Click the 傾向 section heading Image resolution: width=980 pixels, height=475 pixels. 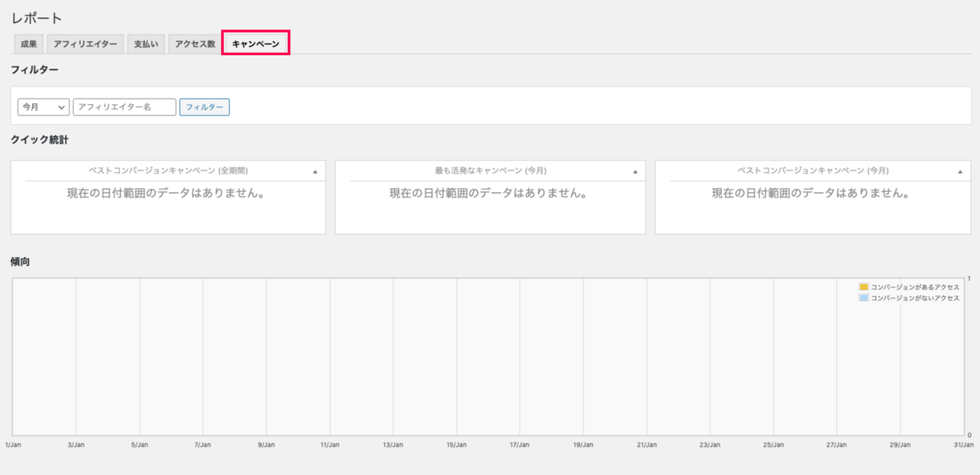[21, 262]
